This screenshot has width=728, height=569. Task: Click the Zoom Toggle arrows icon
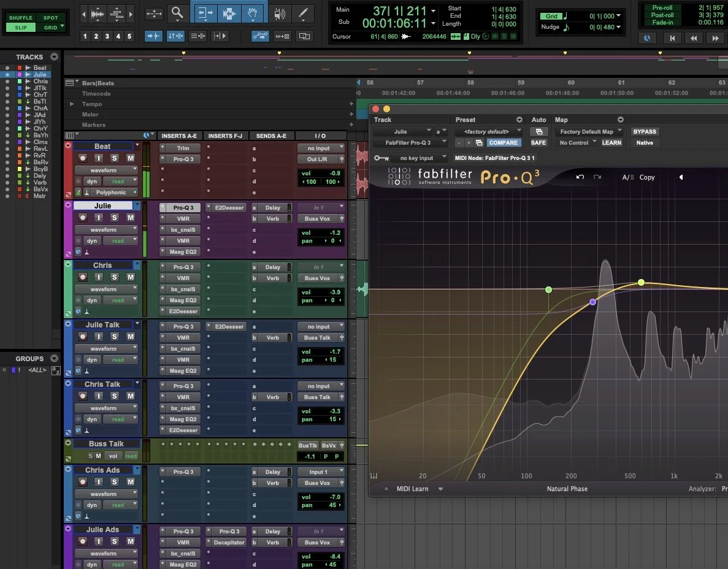pyautogui.click(x=154, y=13)
